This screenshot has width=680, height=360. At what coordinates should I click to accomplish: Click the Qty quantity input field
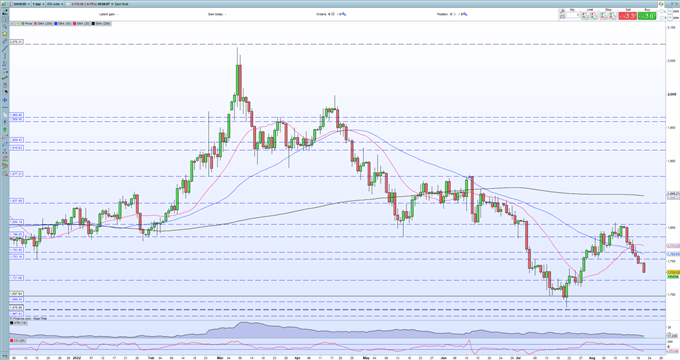pyautogui.click(x=572, y=15)
